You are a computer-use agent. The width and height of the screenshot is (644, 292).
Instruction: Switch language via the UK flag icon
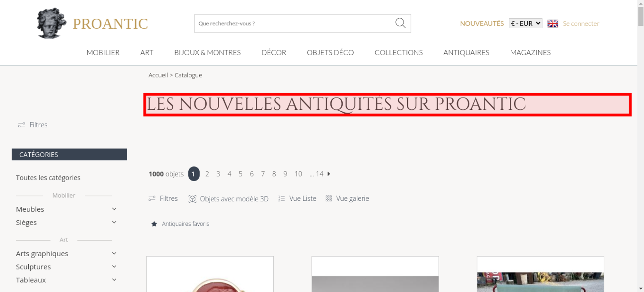(x=553, y=23)
